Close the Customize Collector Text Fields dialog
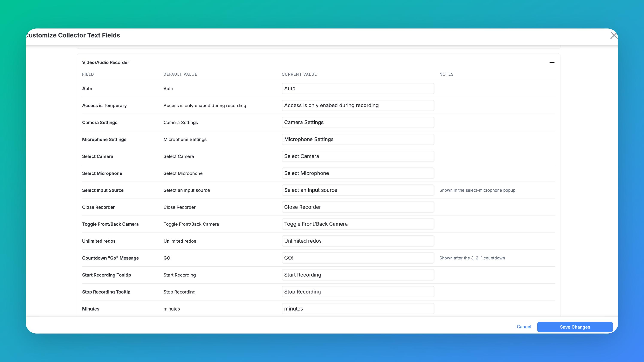This screenshot has width=644, height=362. click(614, 35)
